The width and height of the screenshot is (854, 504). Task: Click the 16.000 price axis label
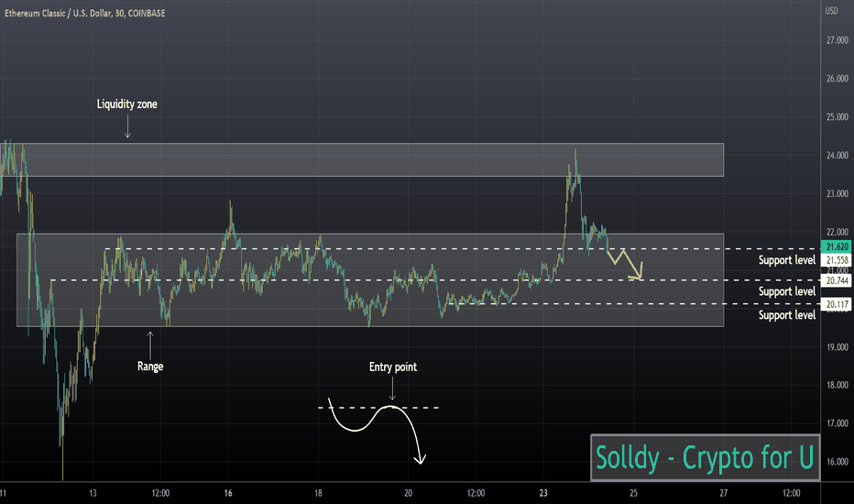click(838, 462)
